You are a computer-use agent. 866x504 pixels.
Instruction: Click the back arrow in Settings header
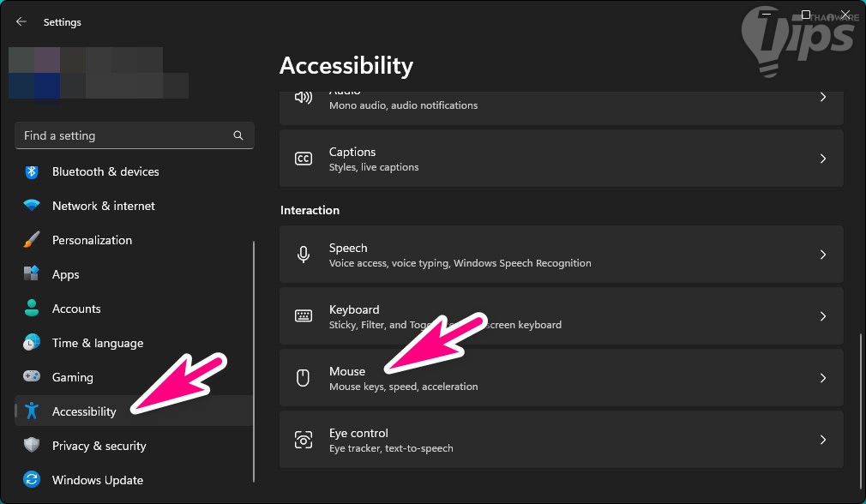[21, 22]
